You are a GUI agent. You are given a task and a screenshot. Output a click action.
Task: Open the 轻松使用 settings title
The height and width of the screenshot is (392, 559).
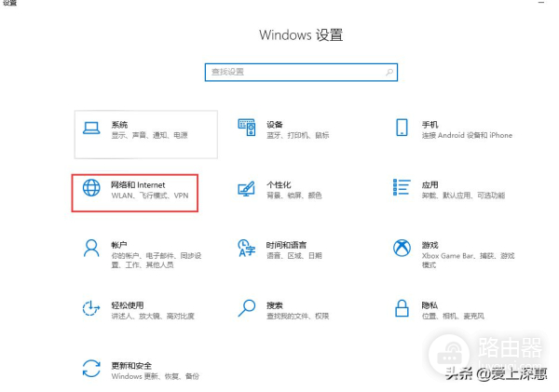click(x=128, y=305)
